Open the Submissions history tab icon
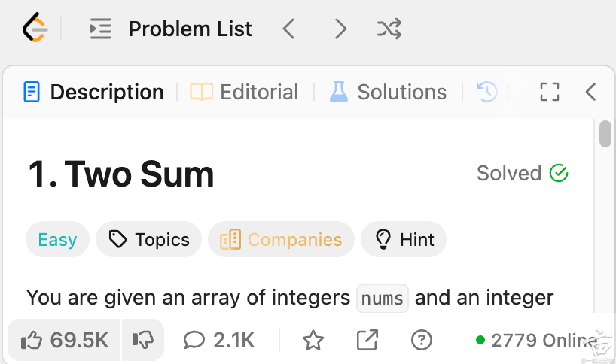The image size is (616, 364). tap(486, 92)
